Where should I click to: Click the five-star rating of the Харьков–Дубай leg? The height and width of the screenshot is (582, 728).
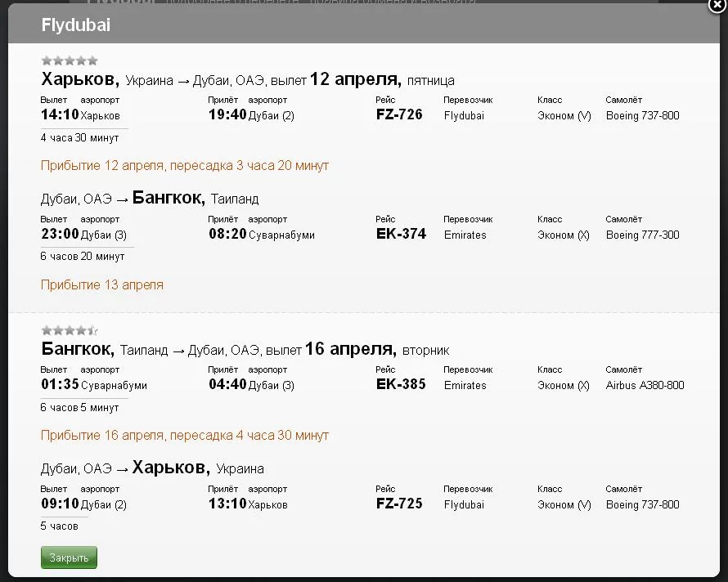click(70, 60)
